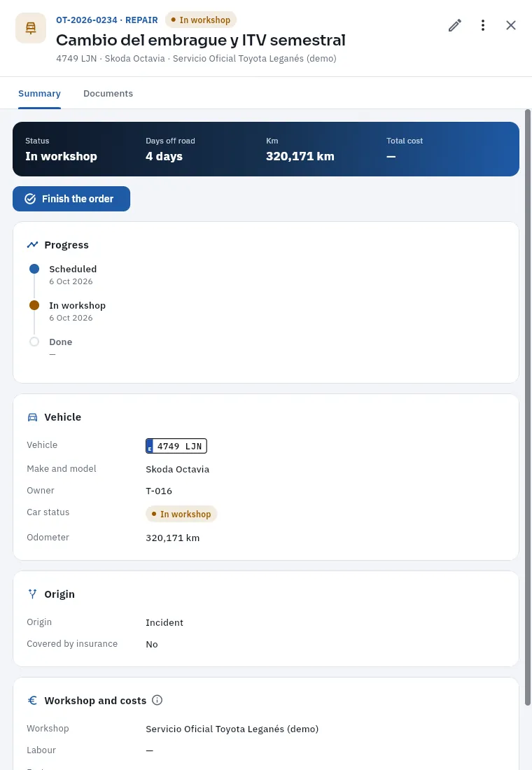Click the Done progress step marker
Viewport: 532px width, 770px height.
pyautogui.click(x=34, y=342)
